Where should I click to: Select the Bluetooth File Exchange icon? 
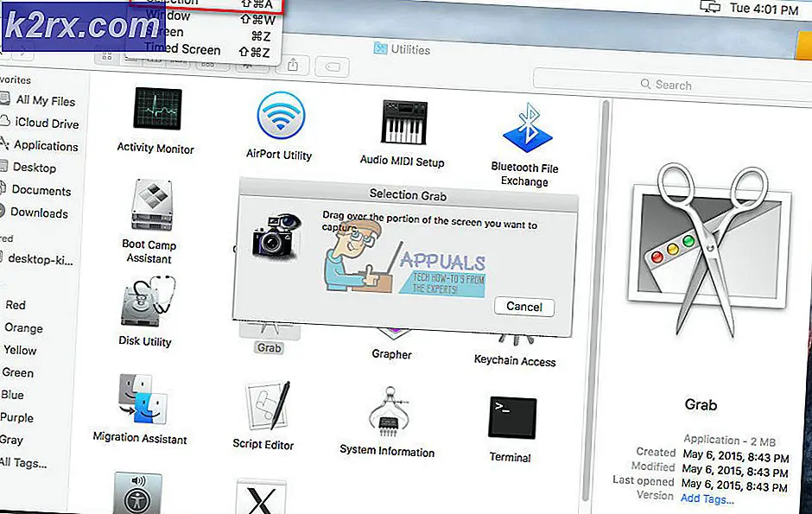tap(528, 128)
